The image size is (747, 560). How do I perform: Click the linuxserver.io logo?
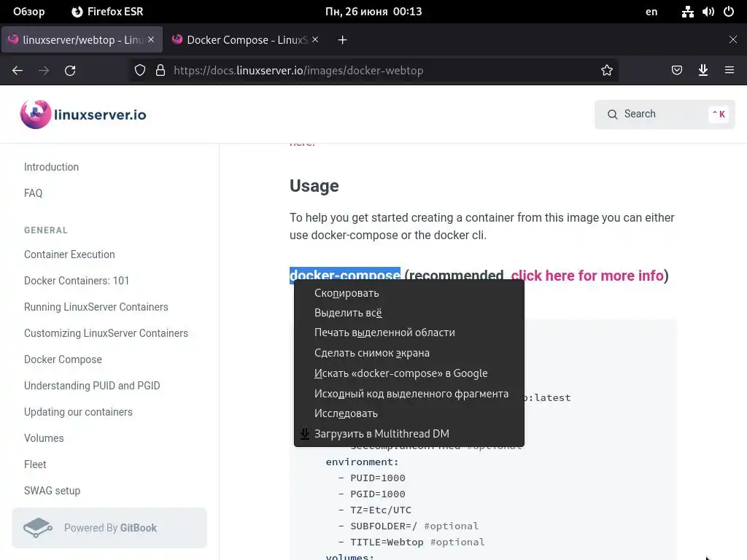click(83, 114)
